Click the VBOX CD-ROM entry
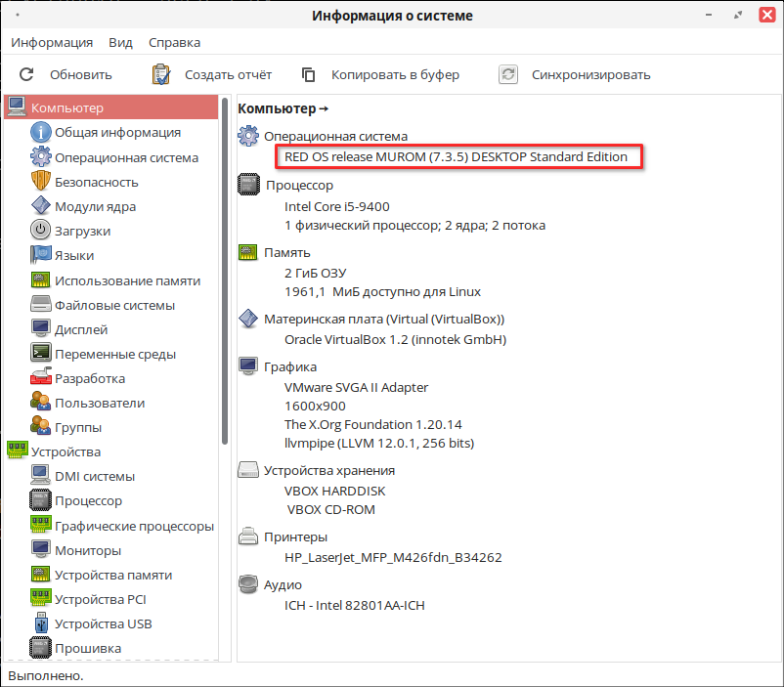The height and width of the screenshot is (687, 784). point(331,509)
